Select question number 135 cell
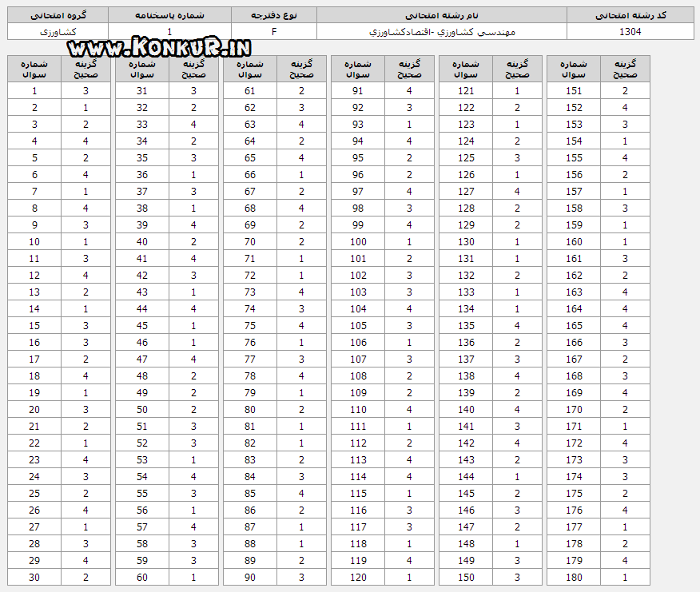The width and height of the screenshot is (700, 592). click(x=466, y=326)
